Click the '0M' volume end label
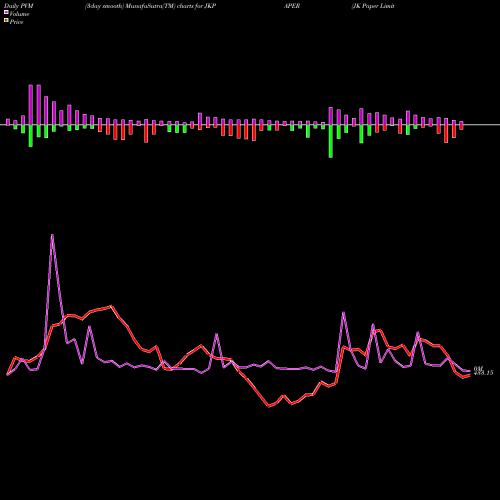The image size is (500, 500). (x=478, y=368)
